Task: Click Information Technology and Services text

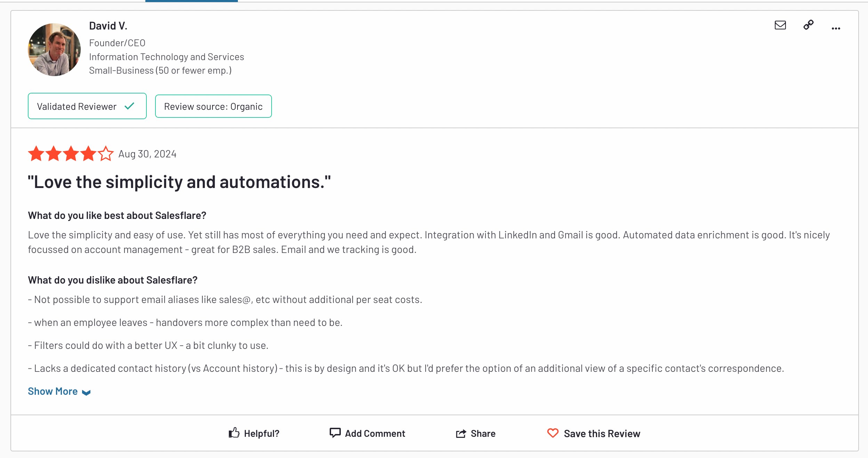Action: [167, 57]
